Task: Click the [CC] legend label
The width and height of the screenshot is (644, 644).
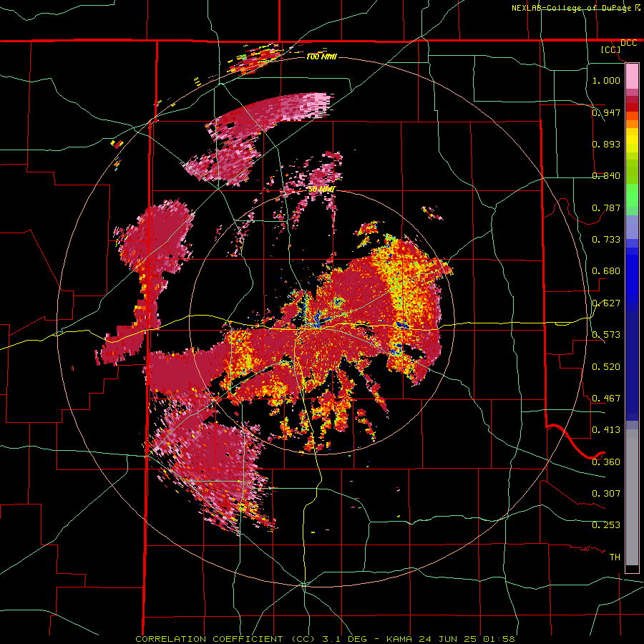Action: tap(610, 49)
